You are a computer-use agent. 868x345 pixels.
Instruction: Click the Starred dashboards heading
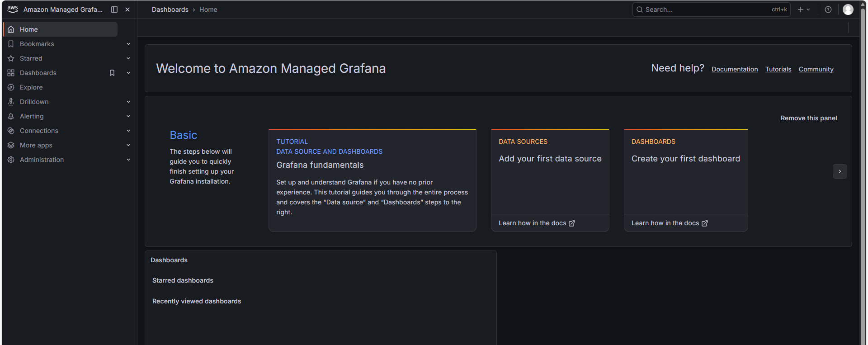pyautogui.click(x=183, y=280)
